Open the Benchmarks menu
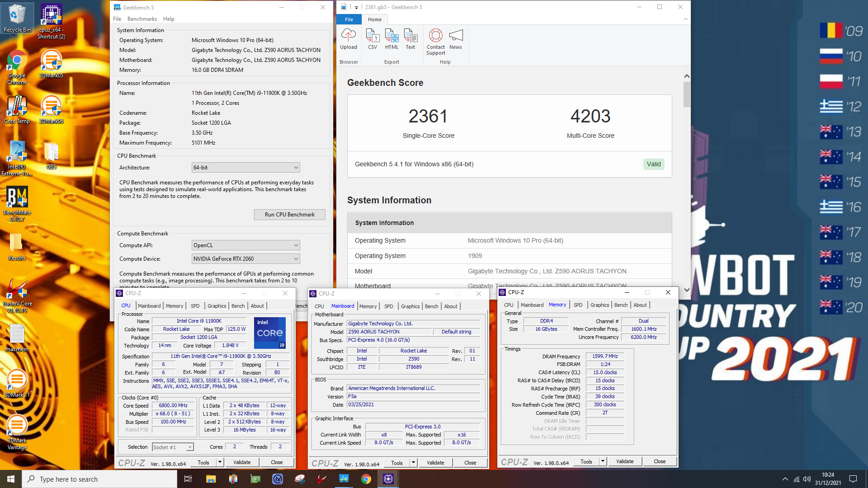868x488 pixels. pos(142,19)
